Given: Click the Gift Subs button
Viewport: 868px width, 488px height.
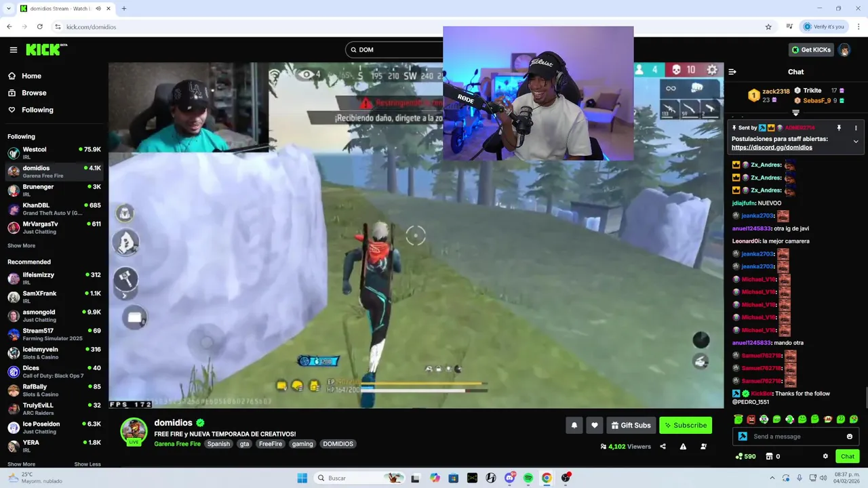Looking at the screenshot, I should 631,425.
